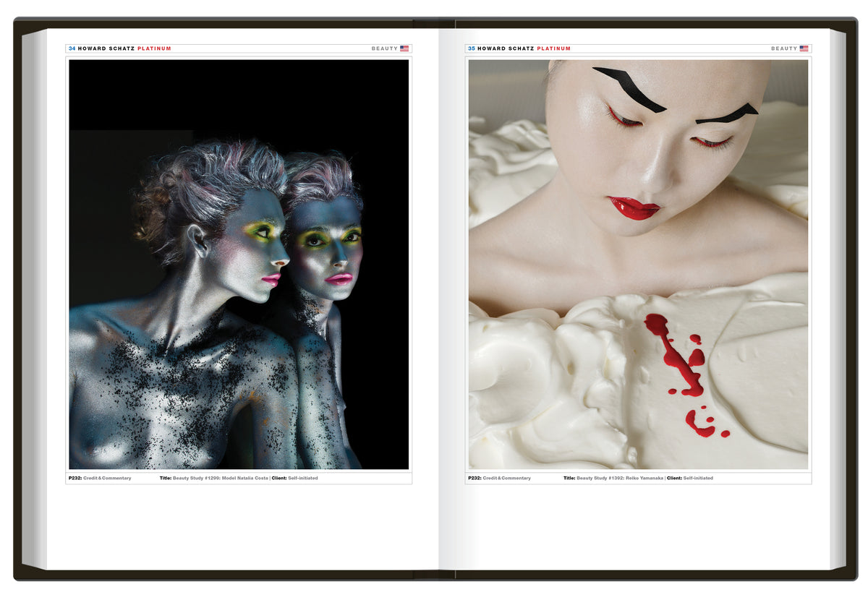Open HOWARD SCHATZ name on left page
The image size is (868, 600).
tap(106, 48)
